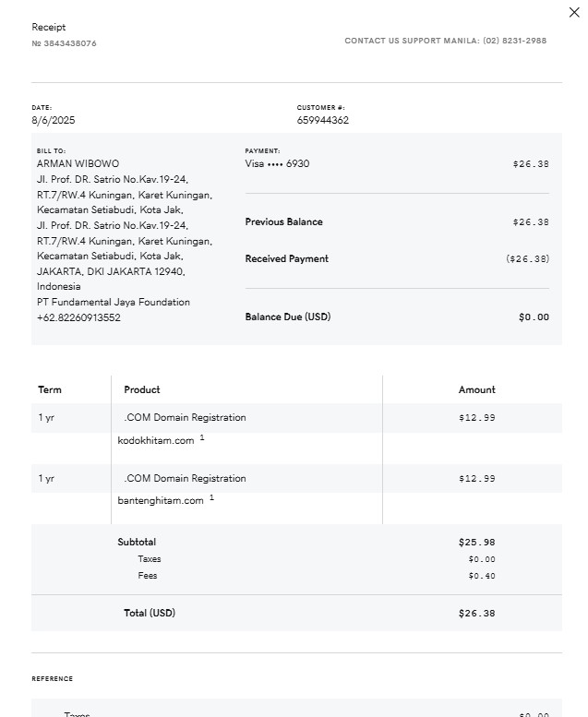This screenshot has height=717, width=588.
Task: Click the Fees line in the totals
Action: [x=148, y=575]
